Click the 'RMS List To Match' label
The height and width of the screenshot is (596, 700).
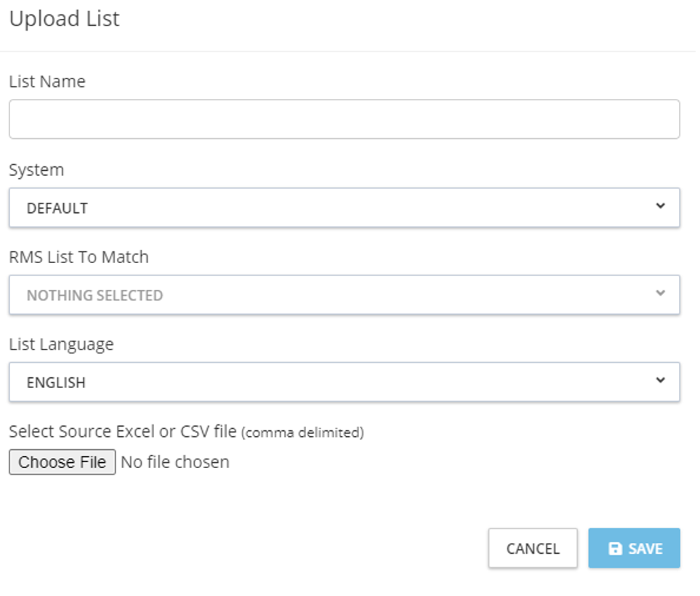[x=79, y=257]
